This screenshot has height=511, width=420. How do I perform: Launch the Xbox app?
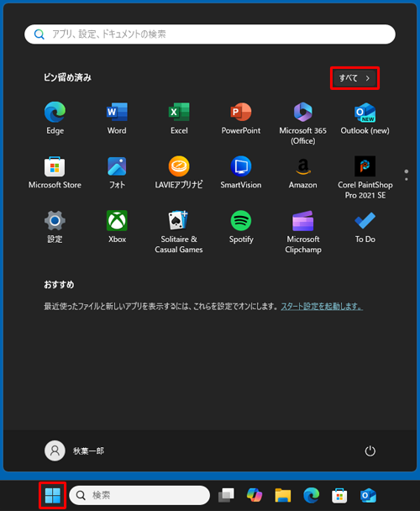[117, 227]
